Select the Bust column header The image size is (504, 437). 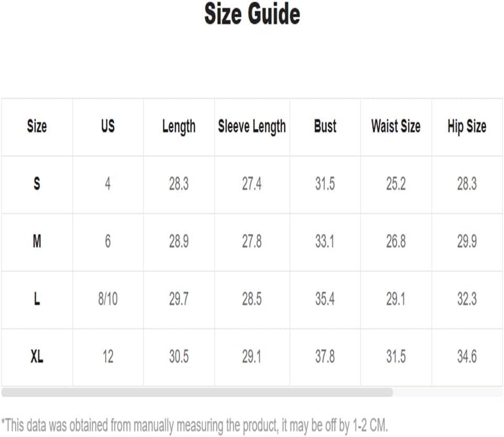tap(325, 126)
